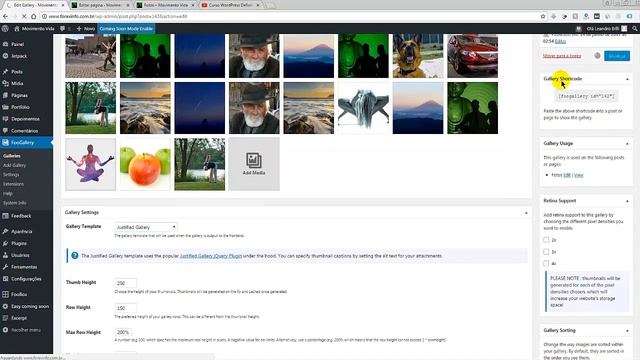Click the foogallery shortcode code box
The height and width of the screenshot is (360, 640).
coord(586,96)
